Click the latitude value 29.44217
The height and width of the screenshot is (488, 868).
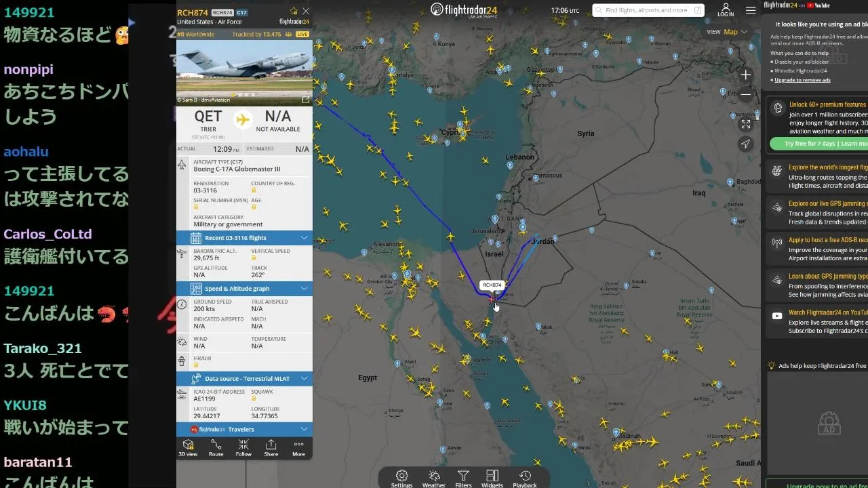click(207, 416)
